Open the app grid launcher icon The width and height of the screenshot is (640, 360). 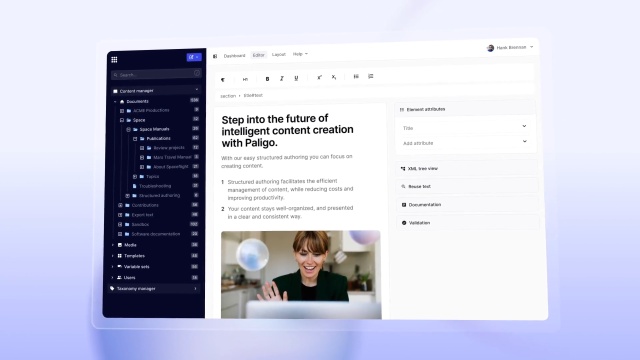point(114,60)
